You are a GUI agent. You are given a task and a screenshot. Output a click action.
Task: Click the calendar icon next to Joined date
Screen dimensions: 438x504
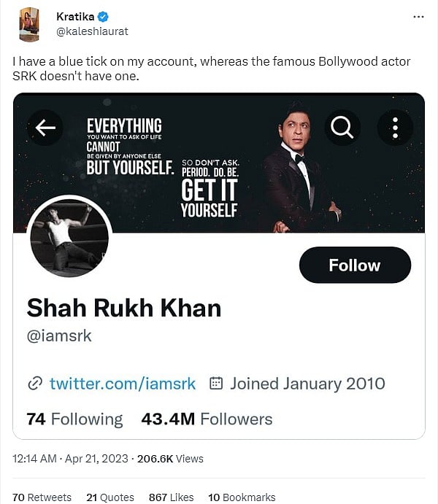click(x=216, y=383)
